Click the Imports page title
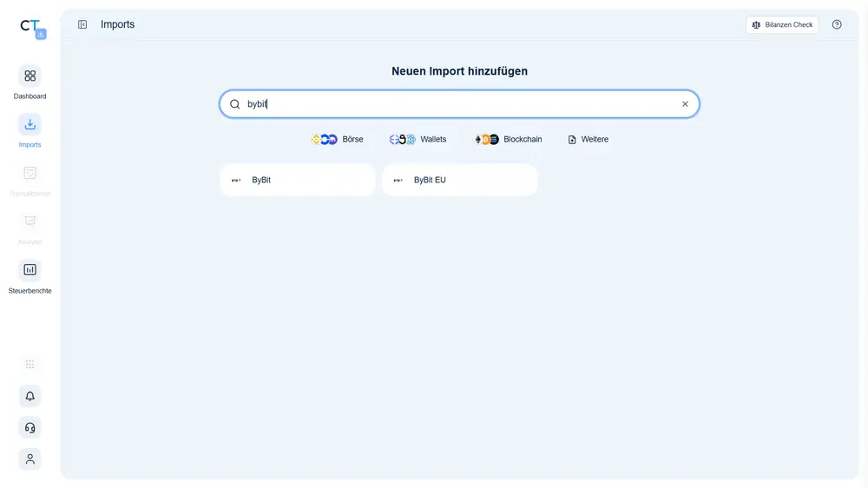This screenshot has height=488, width=868. (x=117, y=24)
